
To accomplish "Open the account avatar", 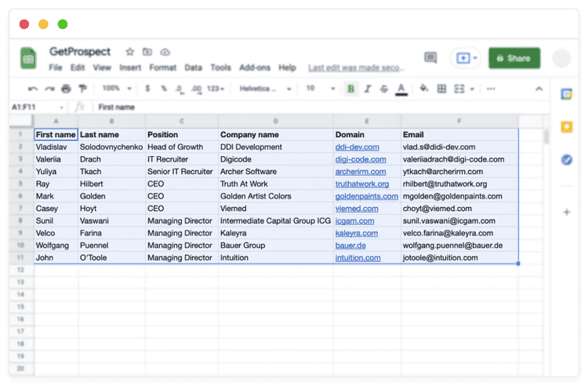I will (x=561, y=58).
